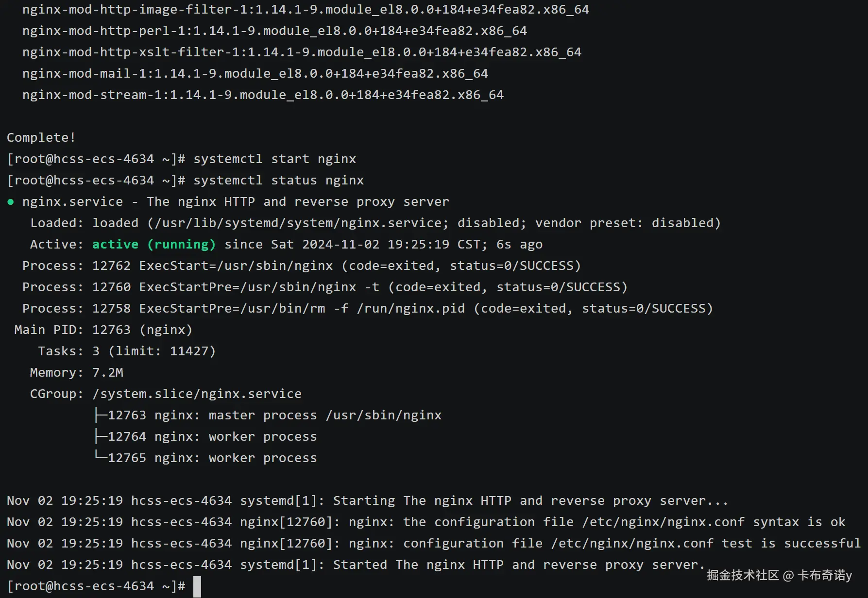Click the tree branch at 12763 master process

pyautogui.click(x=101, y=415)
